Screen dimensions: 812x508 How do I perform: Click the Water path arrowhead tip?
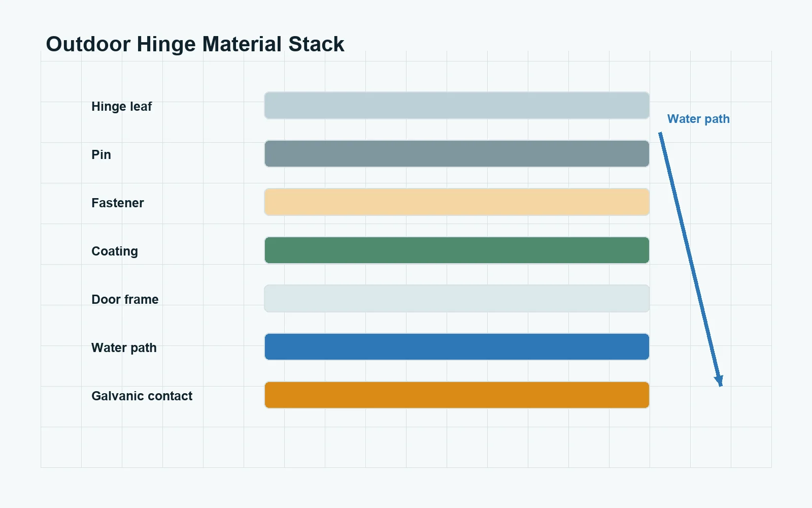720,385
